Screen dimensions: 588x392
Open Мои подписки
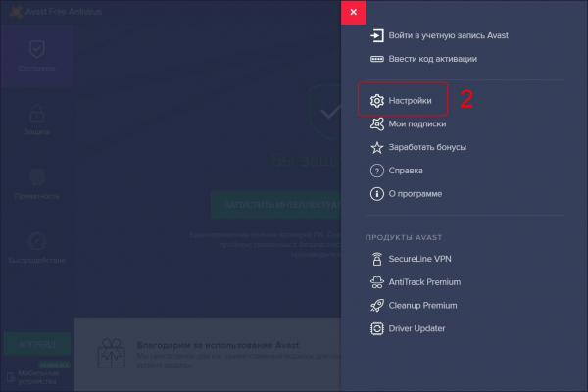pos(417,124)
